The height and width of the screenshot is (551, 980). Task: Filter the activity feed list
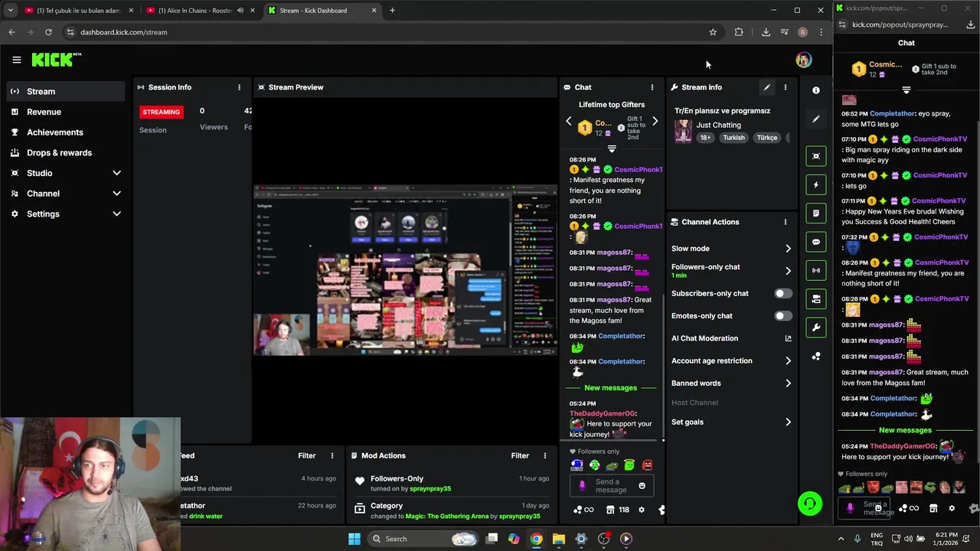point(307,455)
